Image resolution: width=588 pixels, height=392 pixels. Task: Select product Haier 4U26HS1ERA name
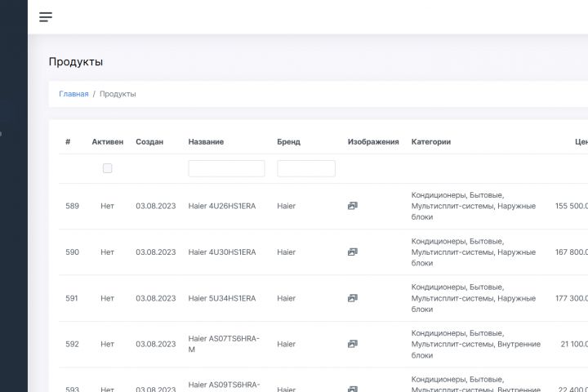click(x=221, y=206)
